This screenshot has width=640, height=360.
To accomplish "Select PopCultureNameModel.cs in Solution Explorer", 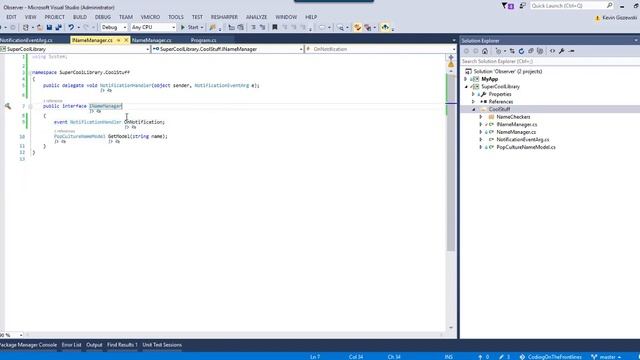I will click(526, 147).
